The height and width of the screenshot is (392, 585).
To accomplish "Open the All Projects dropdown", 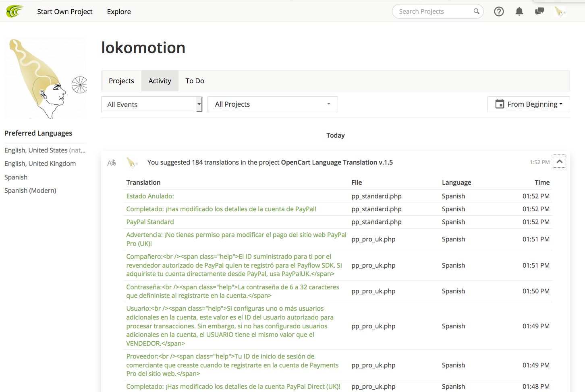I will (x=273, y=104).
